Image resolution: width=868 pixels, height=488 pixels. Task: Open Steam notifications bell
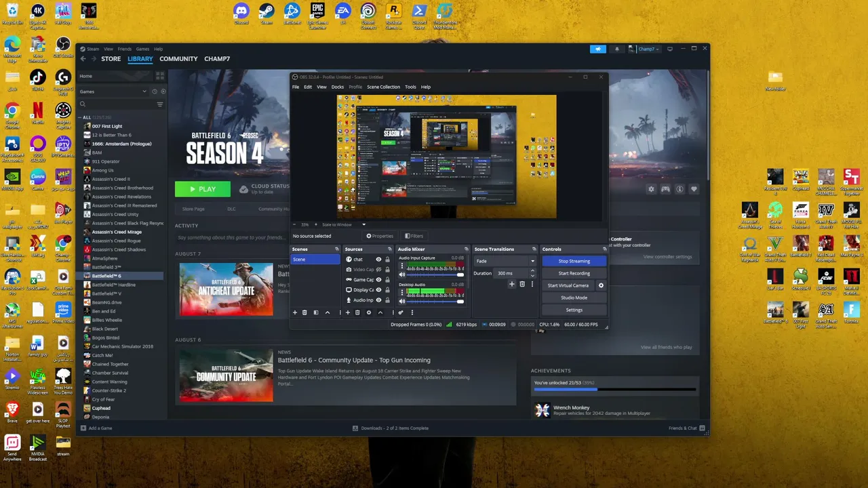[617, 49]
